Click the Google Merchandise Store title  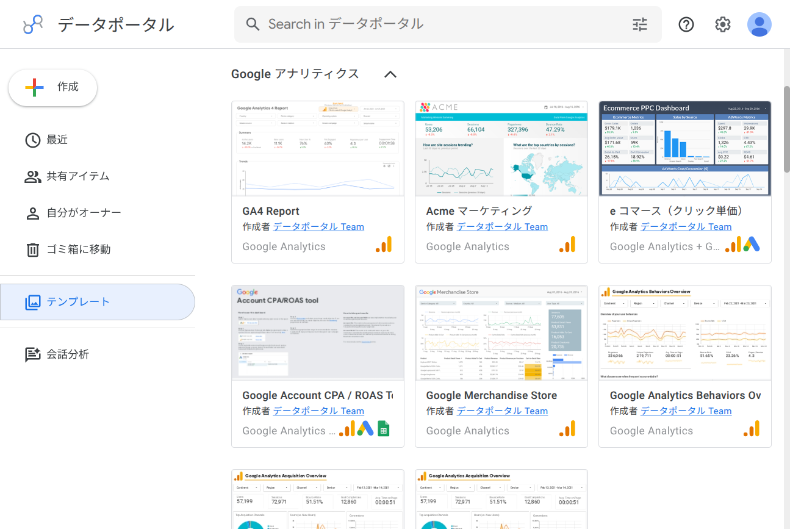492,395
